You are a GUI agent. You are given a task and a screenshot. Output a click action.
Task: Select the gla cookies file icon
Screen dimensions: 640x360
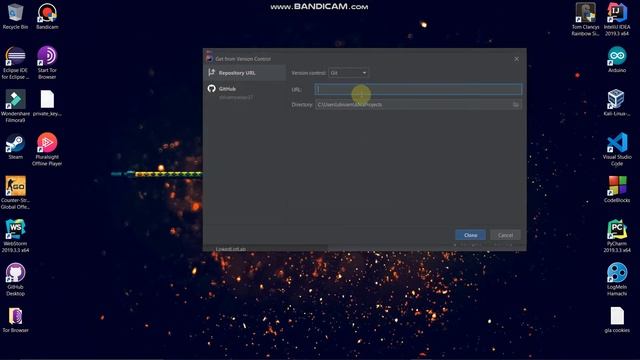pos(617,320)
